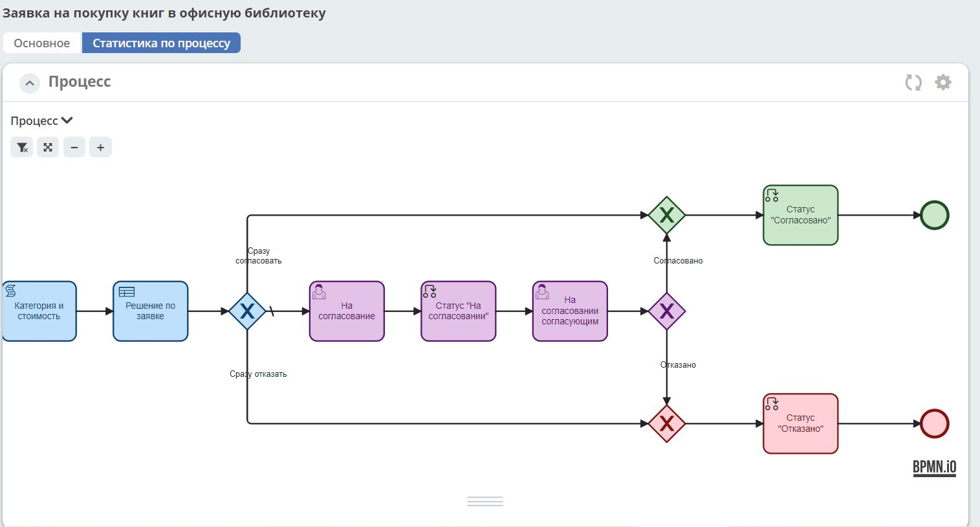Open the panel settings gear
This screenshot has height=527, width=980.
click(943, 82)
